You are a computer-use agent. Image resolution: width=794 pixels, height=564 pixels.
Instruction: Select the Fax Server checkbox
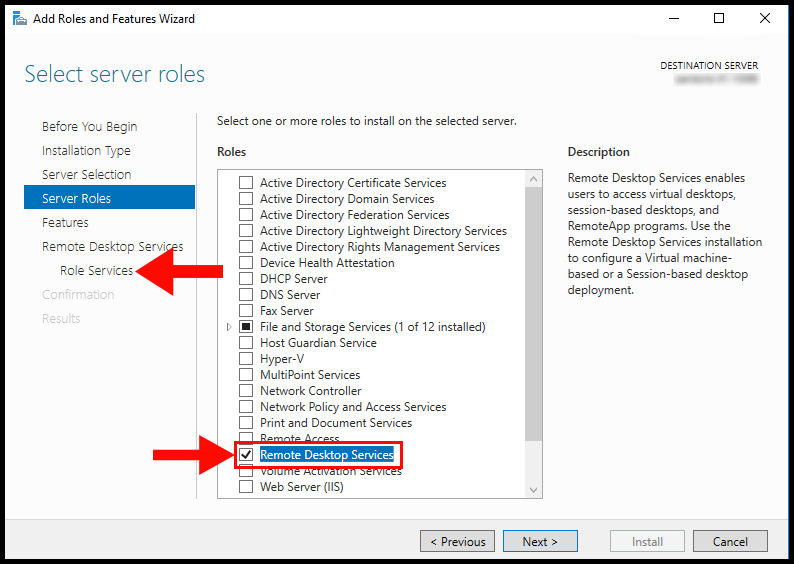point(246,311)
